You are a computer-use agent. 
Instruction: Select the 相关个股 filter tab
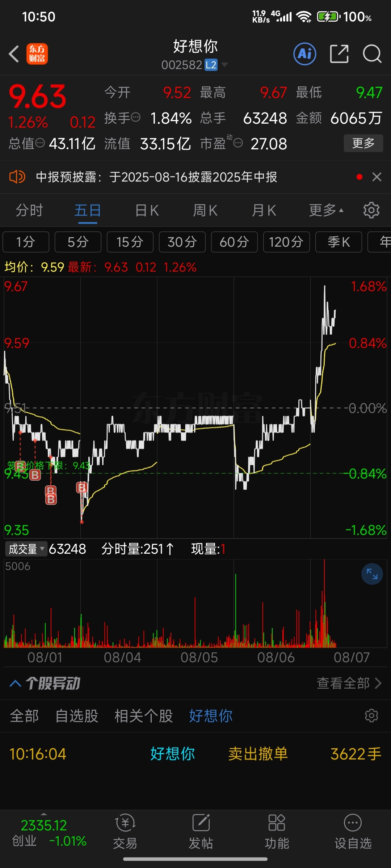pos(144,716)
